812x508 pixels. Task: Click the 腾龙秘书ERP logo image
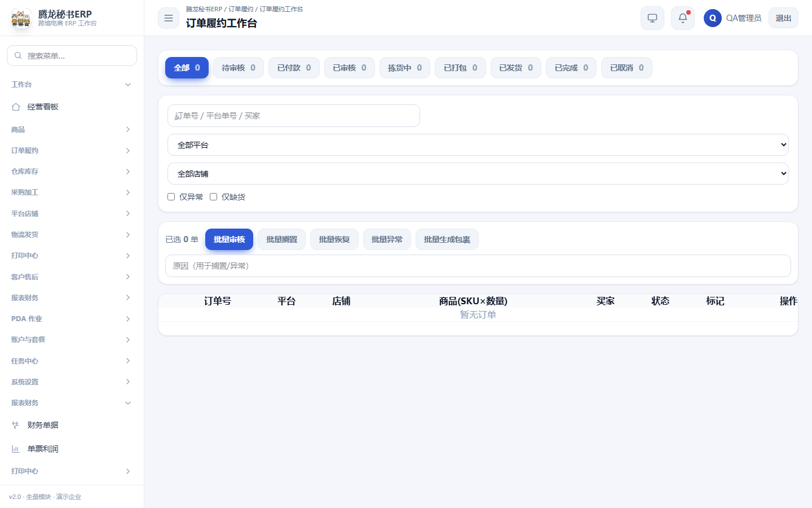[21, 18]
